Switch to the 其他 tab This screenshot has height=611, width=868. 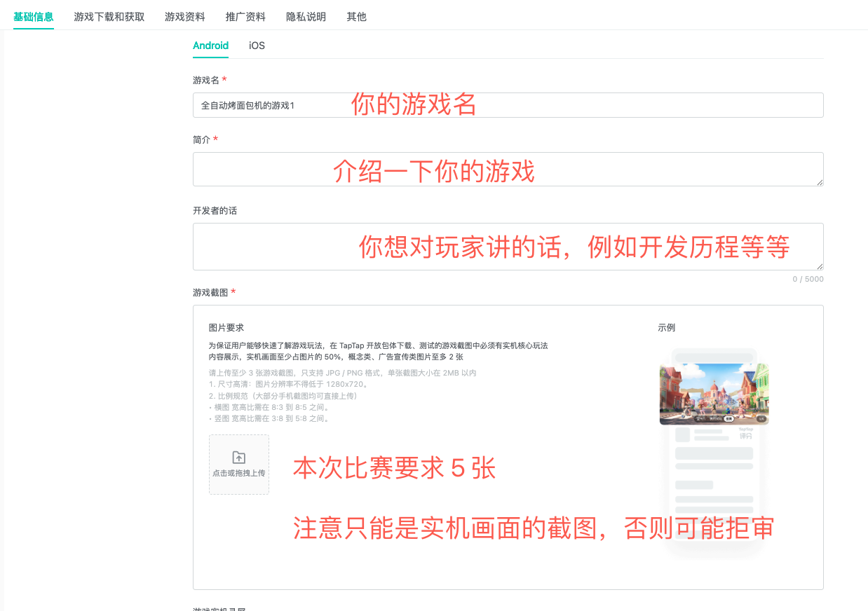click(x=356, y=17)
